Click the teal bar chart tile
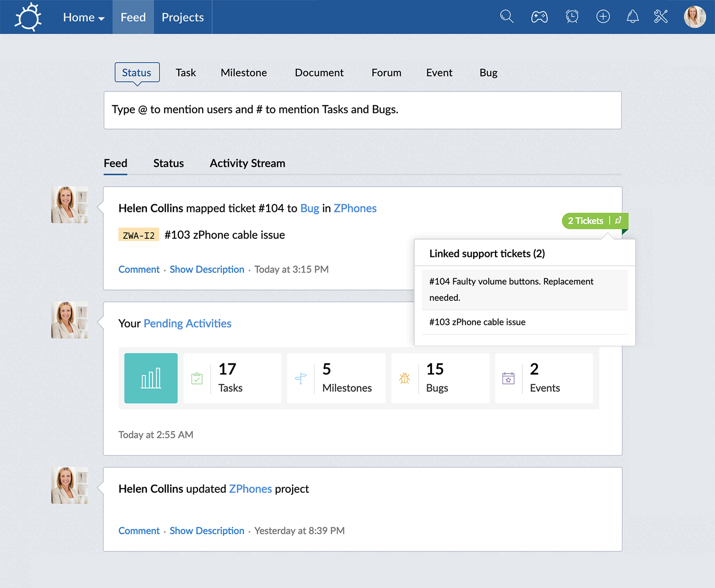The height and width of the screenshot is (588, 715). [151, 378]
